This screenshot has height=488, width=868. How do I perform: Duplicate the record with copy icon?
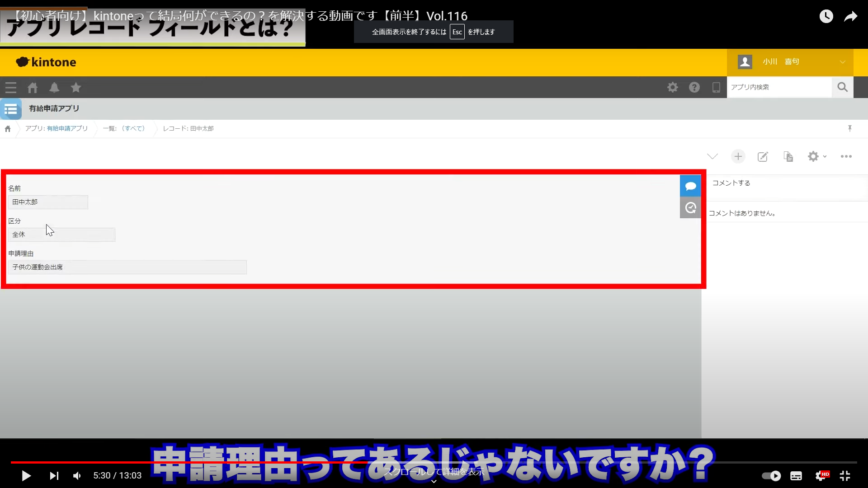click(x=788, y=156)
